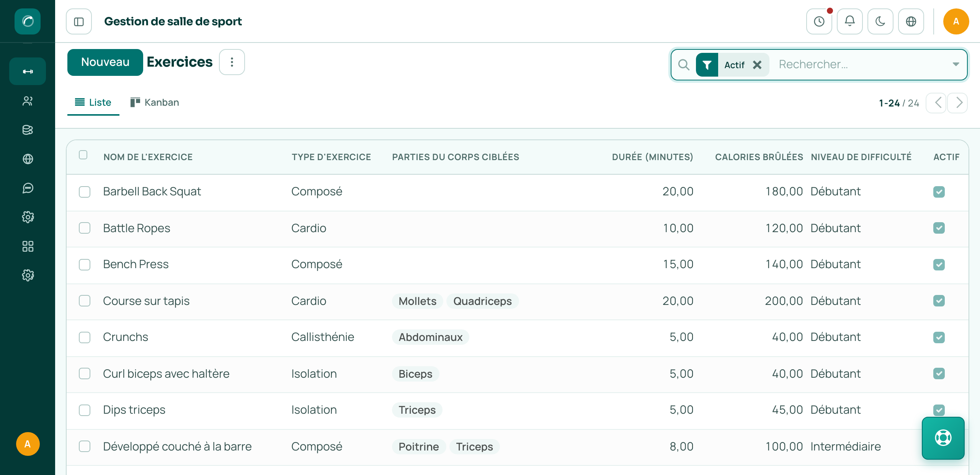Check the Battle Ropes row checkbox

click(x=85, y=228)
